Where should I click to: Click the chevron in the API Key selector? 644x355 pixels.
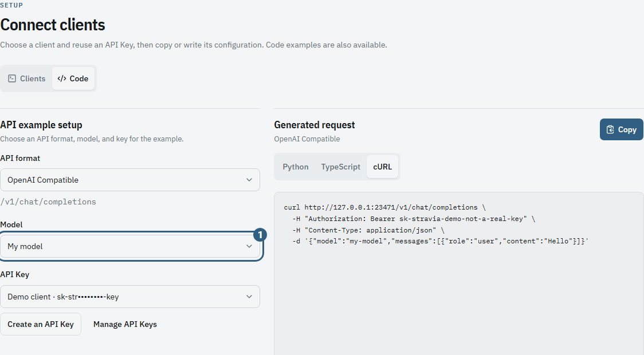pos(249,297)
